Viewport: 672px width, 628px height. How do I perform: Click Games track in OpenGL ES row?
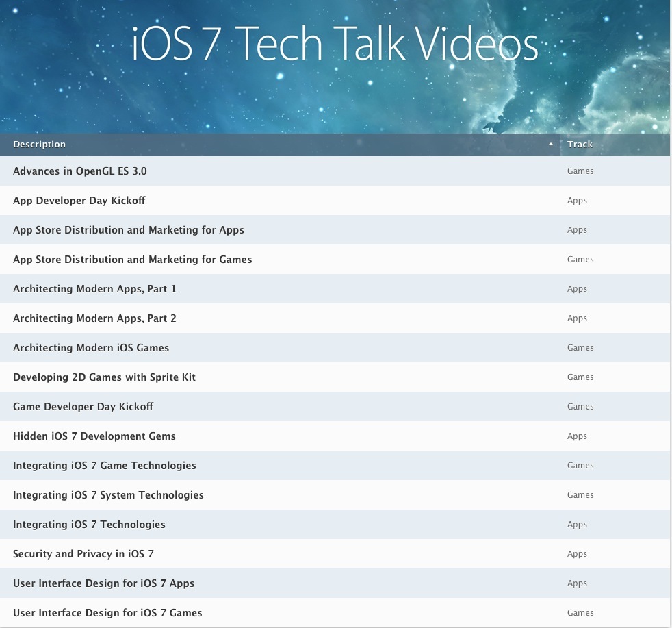(580, 171)
